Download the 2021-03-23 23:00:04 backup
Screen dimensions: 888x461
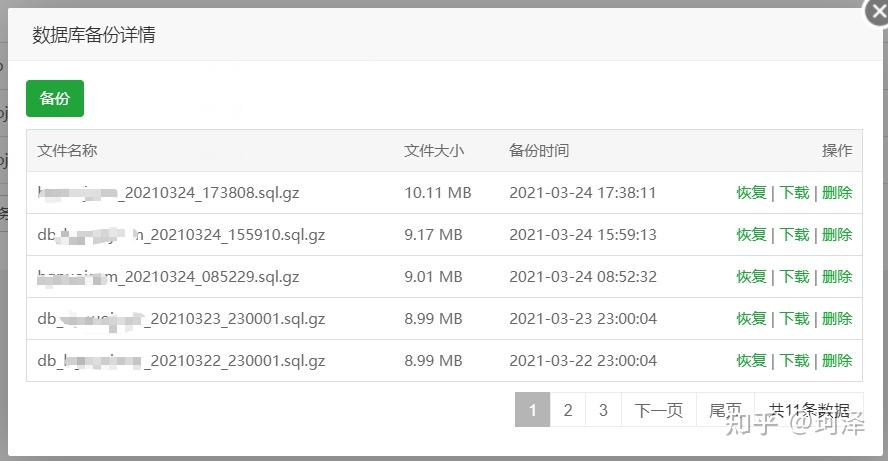[x=794, y=319]
